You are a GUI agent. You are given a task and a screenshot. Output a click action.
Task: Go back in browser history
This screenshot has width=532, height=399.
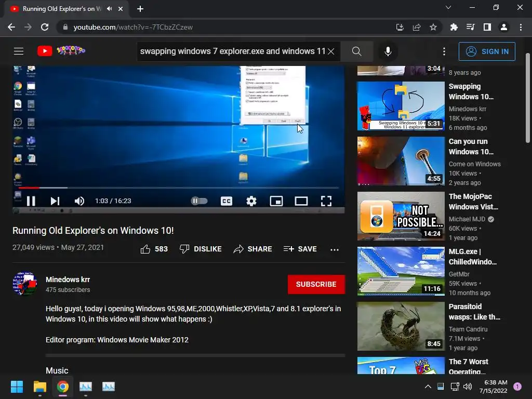click(x=11, y=27)
